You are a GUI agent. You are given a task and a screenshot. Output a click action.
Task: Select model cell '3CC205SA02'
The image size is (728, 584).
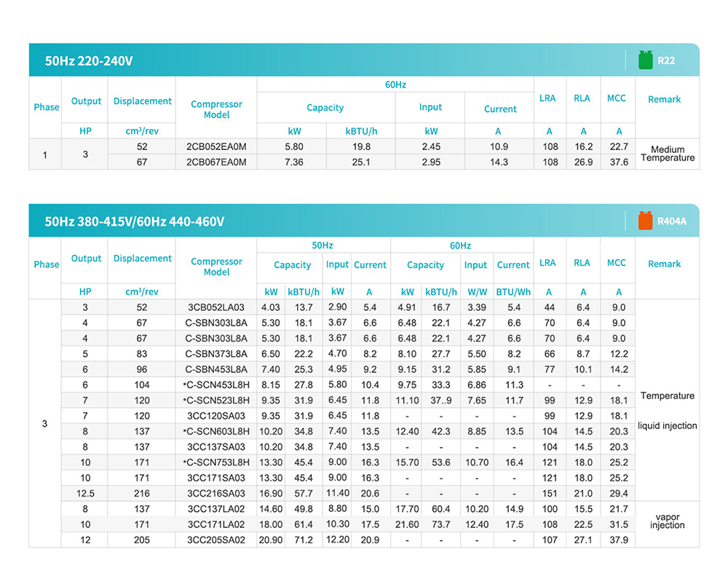click(216, 540)
